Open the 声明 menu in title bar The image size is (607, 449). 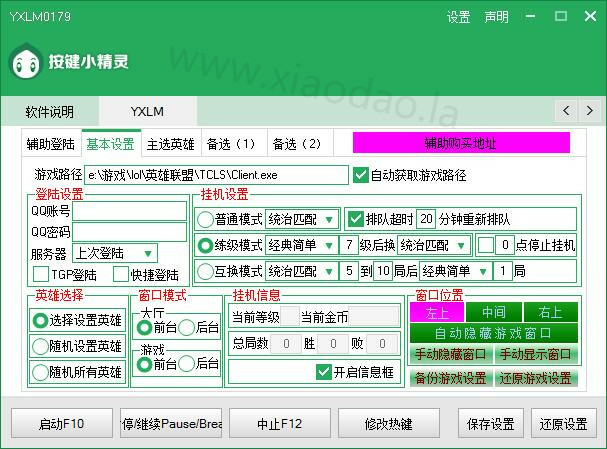click(496, 17)
